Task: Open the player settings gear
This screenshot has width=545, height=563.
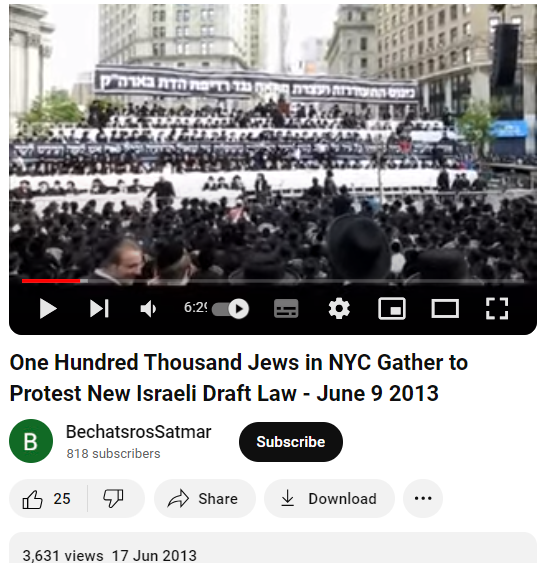Action: [339, 308]
